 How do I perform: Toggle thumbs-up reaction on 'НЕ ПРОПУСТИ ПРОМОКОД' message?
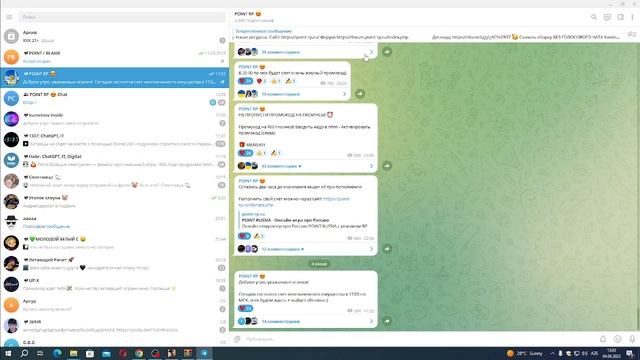coord(261,153)
